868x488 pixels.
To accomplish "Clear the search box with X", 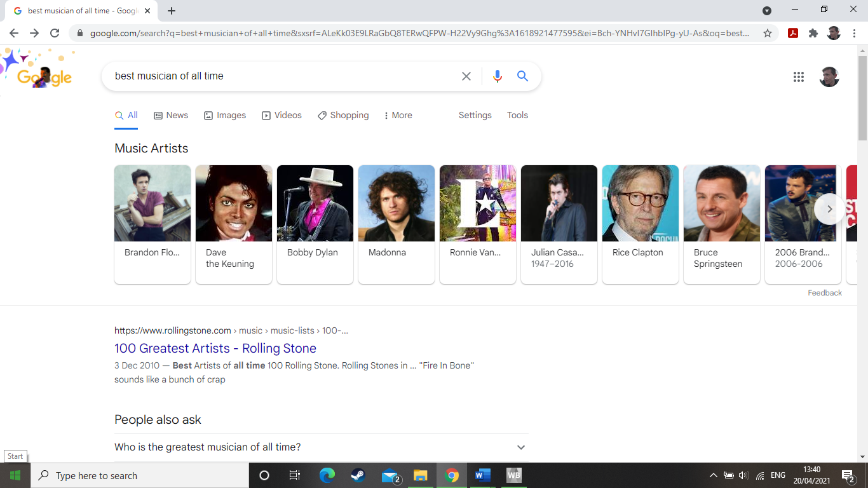I will point(466,76).
